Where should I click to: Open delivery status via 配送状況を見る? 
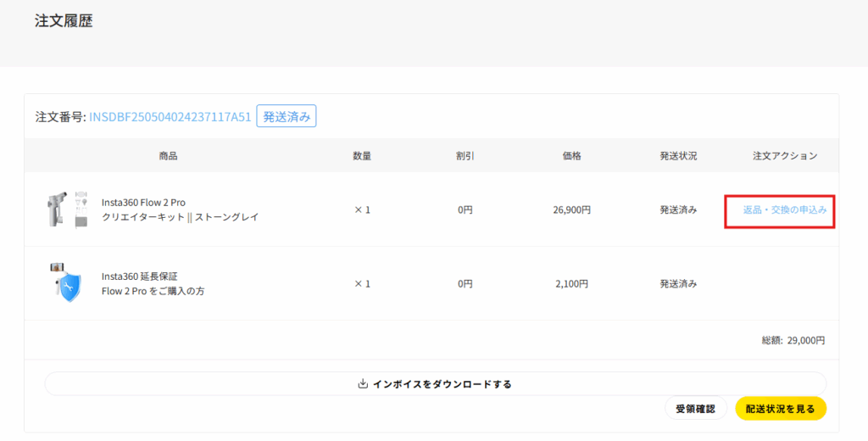click(x=781, y=409)
